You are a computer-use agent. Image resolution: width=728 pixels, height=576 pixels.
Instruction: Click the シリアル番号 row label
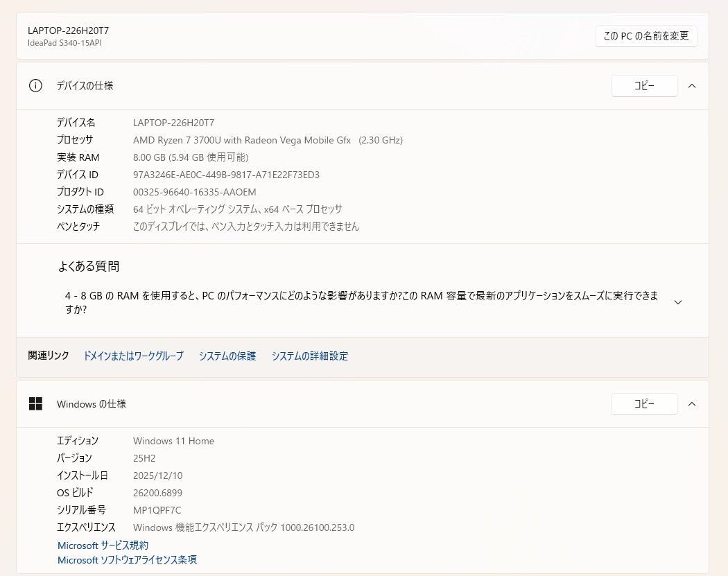click(81, 510)
